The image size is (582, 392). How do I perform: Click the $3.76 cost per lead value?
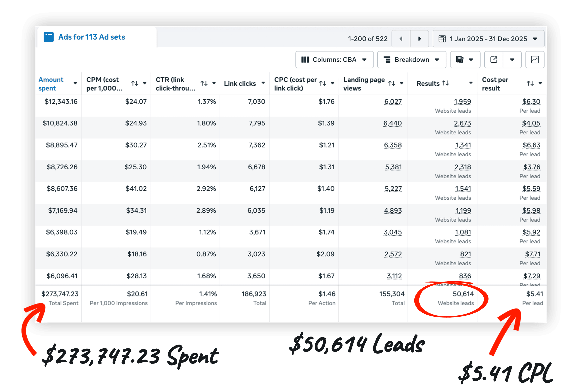(531, 167)
